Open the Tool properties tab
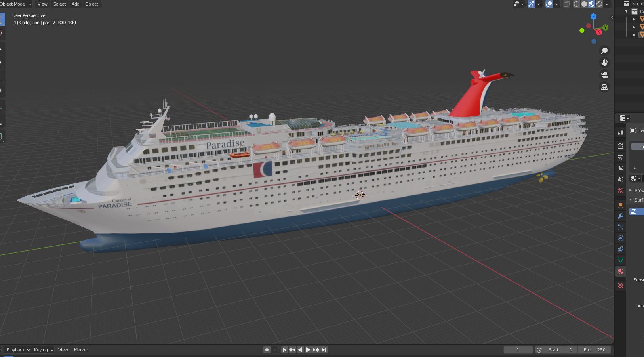Screen dimensions: 644x357 tap(621, 132)
